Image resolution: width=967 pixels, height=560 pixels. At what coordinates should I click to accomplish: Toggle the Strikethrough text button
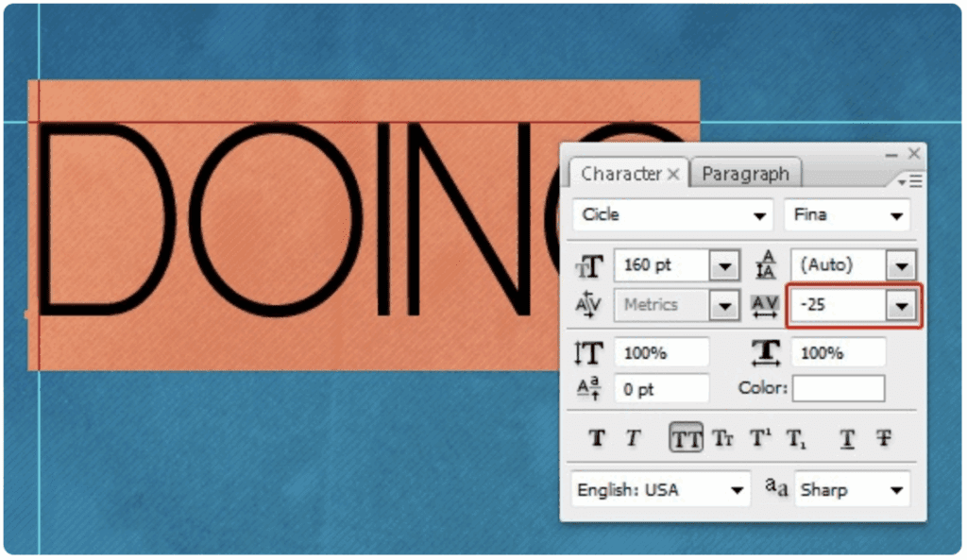884,438
